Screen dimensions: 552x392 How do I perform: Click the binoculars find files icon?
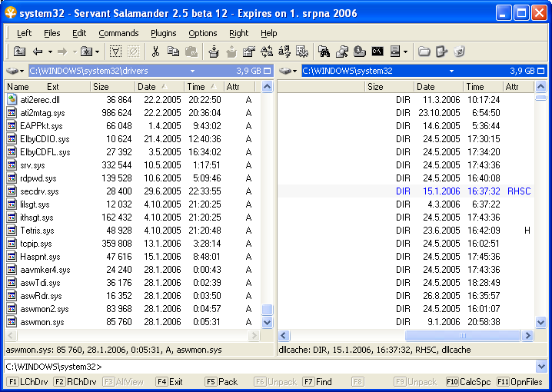tap(324, 51)
